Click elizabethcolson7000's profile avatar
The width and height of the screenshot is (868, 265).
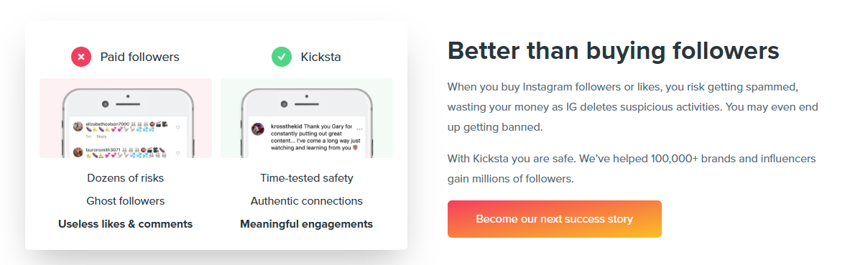point(78,126)
